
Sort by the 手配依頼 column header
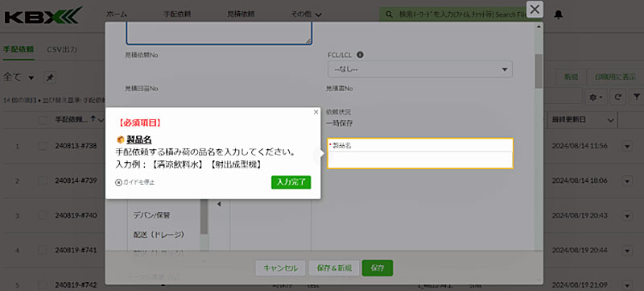[x=72, y=119]
